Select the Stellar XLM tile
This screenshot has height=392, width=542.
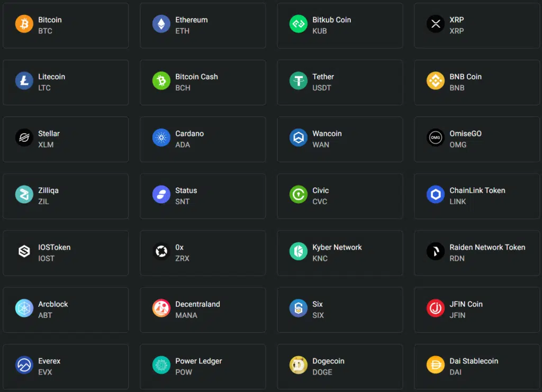(x=66, y=140)
